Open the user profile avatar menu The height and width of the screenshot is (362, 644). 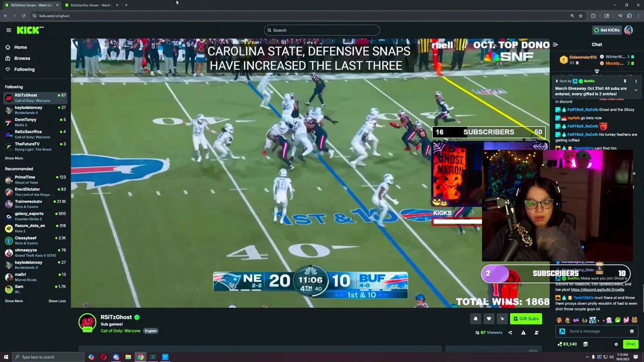click(628, 30)
